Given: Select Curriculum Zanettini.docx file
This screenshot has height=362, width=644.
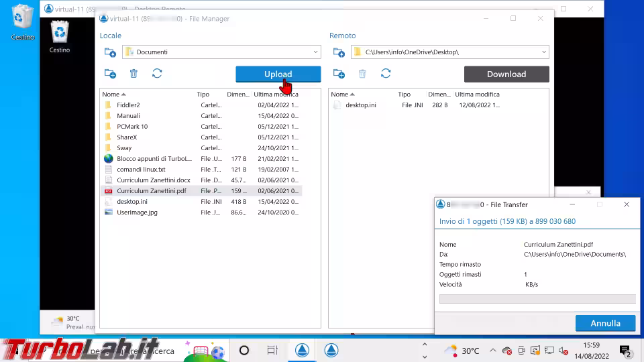Looking at the screenshot, I should point(201,180).
